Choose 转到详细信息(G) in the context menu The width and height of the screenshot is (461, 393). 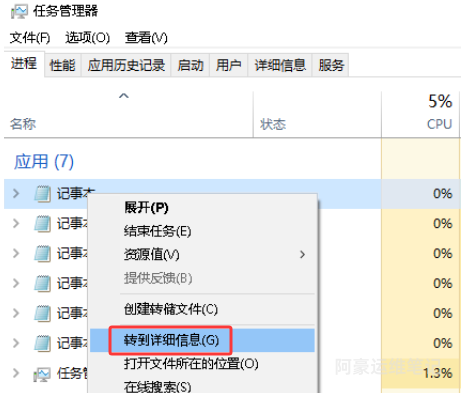202,340
